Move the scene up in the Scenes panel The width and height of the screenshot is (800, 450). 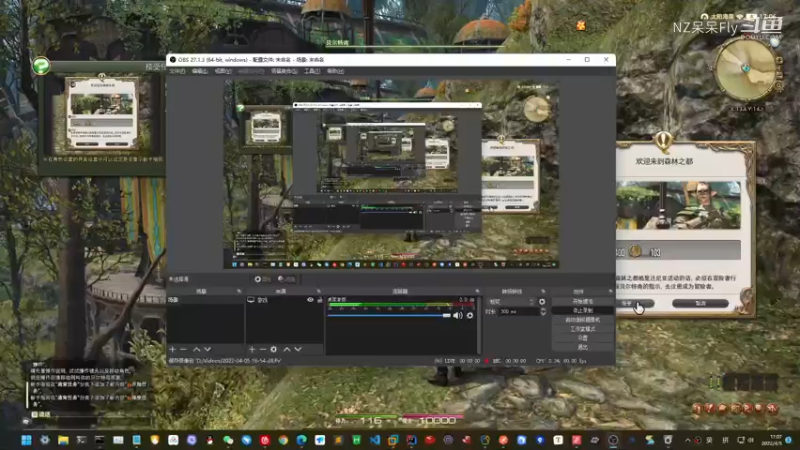tap(196, 349)
